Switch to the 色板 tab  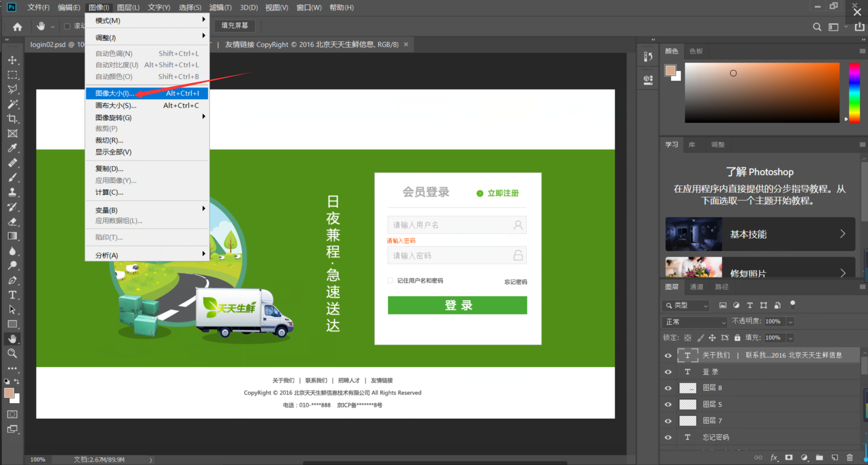click(696, 51)
